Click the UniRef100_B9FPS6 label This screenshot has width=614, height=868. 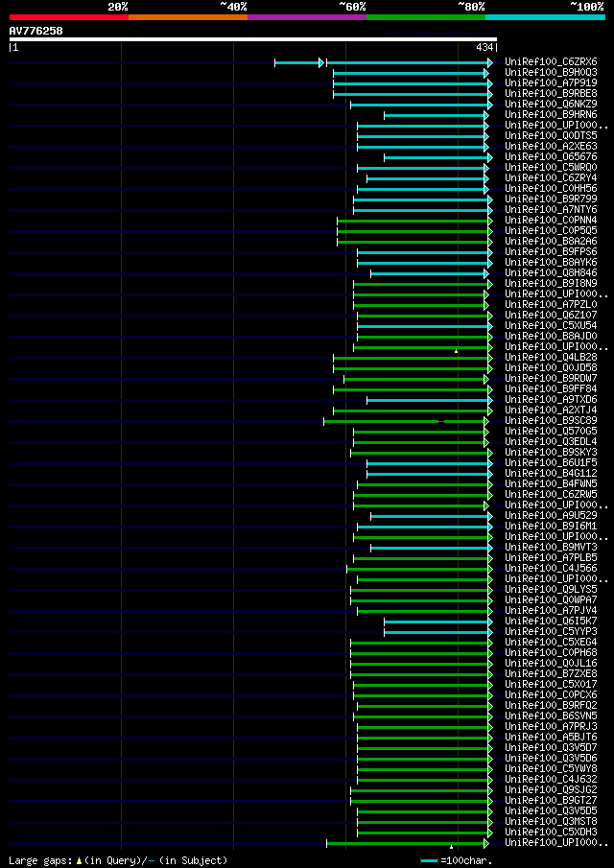tap(551, 252)
